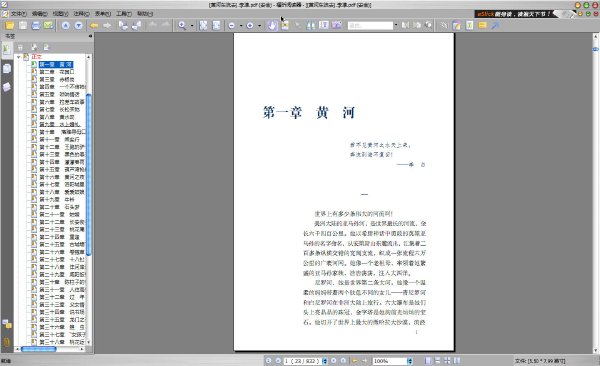Go to next page with blue down arrow
This screenshot has width=600, height=366.
(78, 26)
